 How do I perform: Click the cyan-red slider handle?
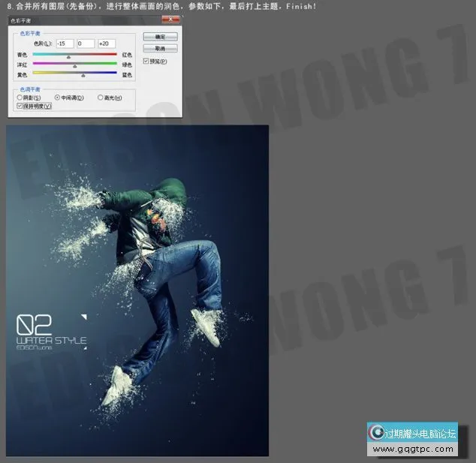click(x=68, y=57)
